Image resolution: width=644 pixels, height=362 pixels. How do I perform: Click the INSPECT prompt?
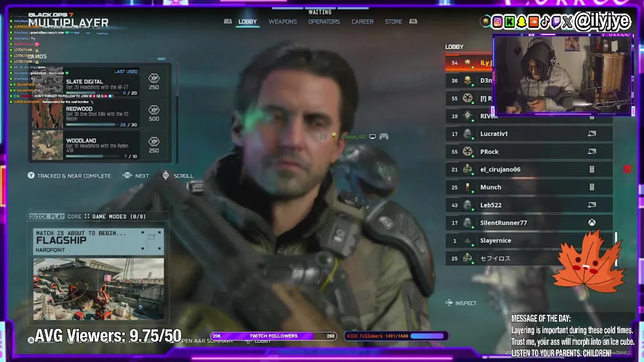461,303
